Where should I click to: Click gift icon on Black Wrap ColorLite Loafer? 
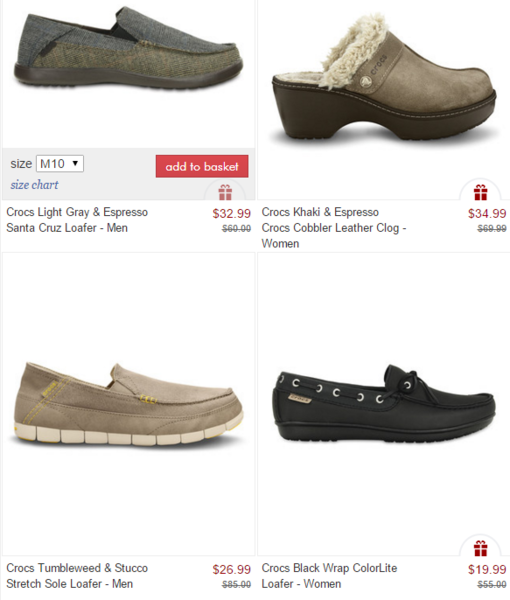coord(481,548)
